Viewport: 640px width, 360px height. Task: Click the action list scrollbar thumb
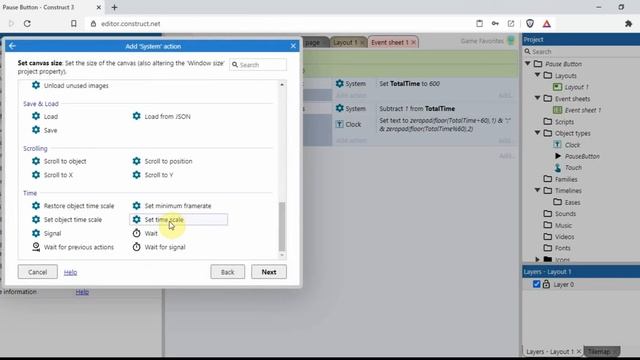[x=282, y=227]
